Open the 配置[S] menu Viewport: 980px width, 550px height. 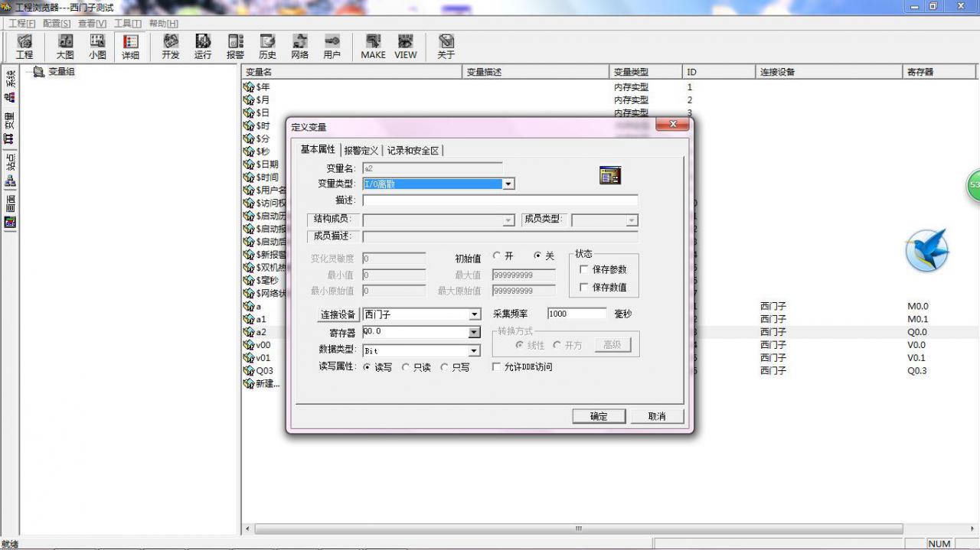(57, 24)
